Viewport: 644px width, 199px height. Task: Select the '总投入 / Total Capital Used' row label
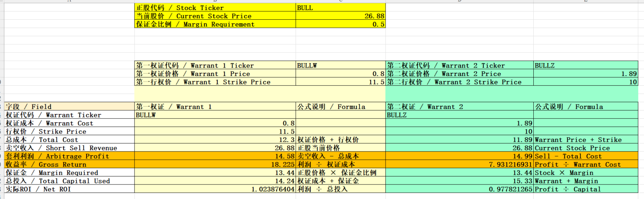(x=69, y=181)
